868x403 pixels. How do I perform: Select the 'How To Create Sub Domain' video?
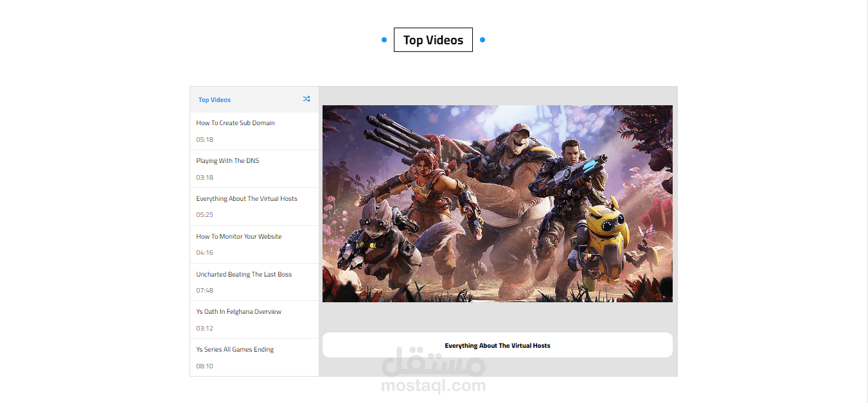pyautogui.click(x=254, y=131)
